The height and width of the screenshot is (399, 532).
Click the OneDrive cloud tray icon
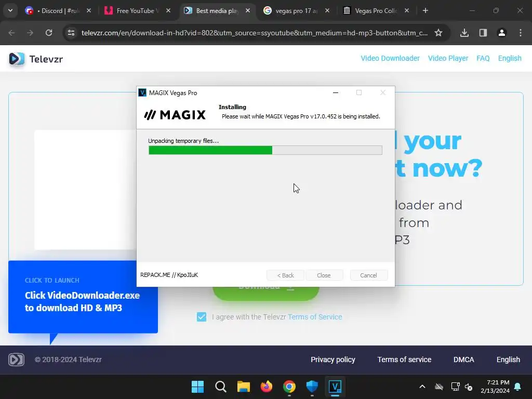click(439, 387)
